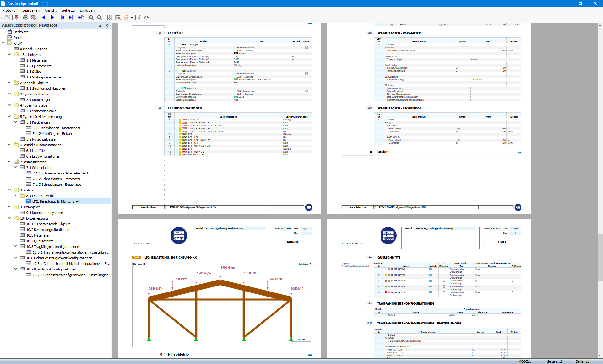Select Deckblatt in the navigator
This screenshot has height=364, width=603.
[x=20, y=32]
